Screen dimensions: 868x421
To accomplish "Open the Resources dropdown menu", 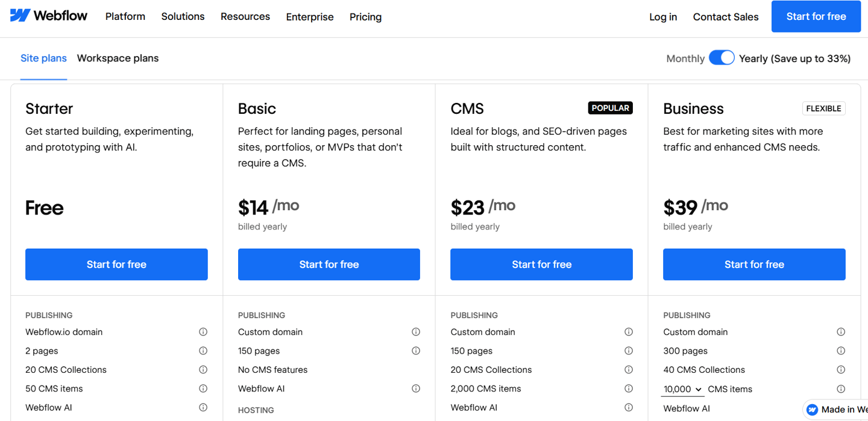I will coord(245,16).
